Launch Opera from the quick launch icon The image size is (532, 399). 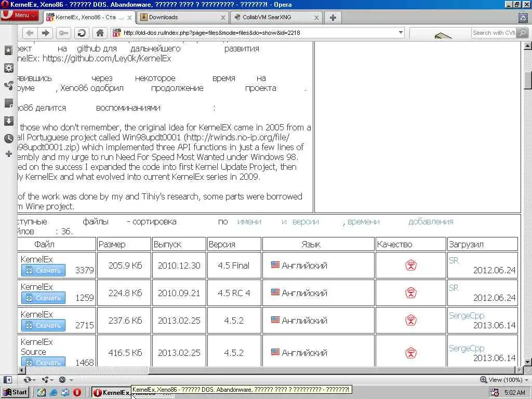77,393
